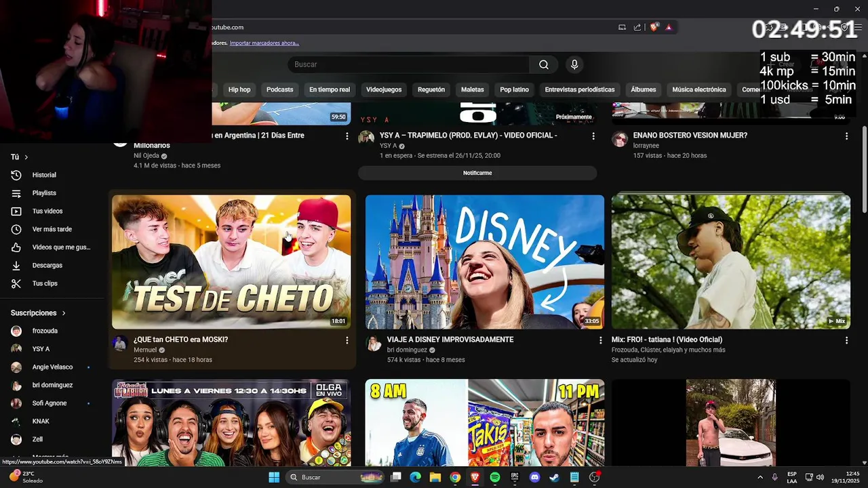
Task: Open options menu for Mix: FRO! - tatiana
Action: coord(846,340)
